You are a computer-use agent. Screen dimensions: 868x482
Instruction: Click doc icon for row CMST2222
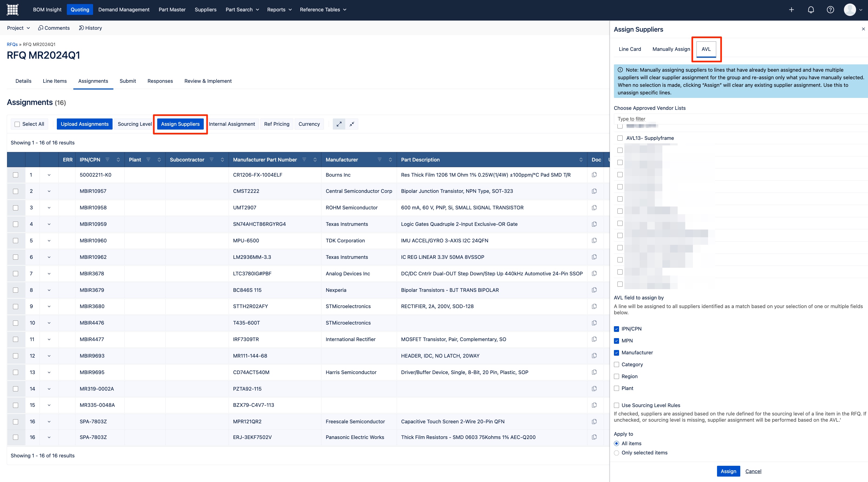click(x=594, y=191)
